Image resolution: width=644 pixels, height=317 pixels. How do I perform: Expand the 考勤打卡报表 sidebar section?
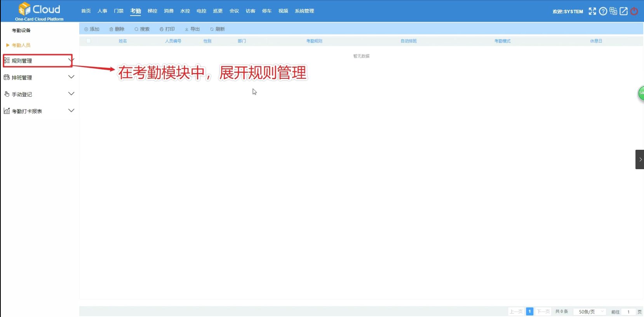point(39,111)
